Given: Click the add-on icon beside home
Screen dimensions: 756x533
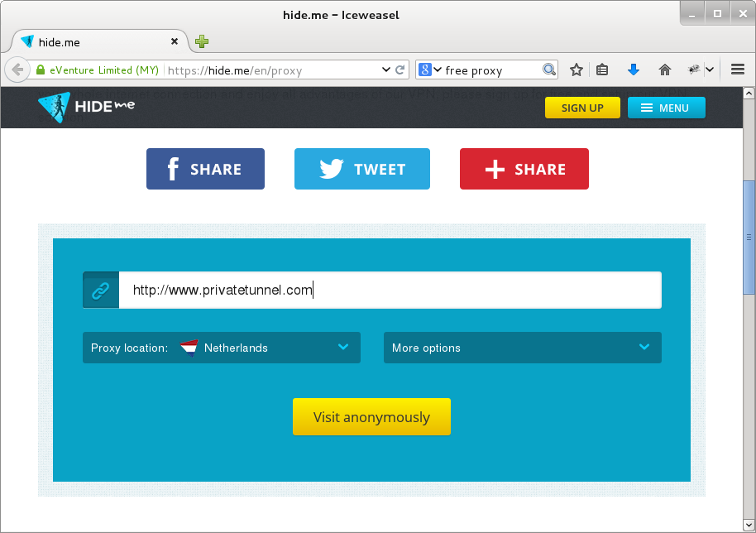Looking at the screenshot, I should [x=694, y=70].
